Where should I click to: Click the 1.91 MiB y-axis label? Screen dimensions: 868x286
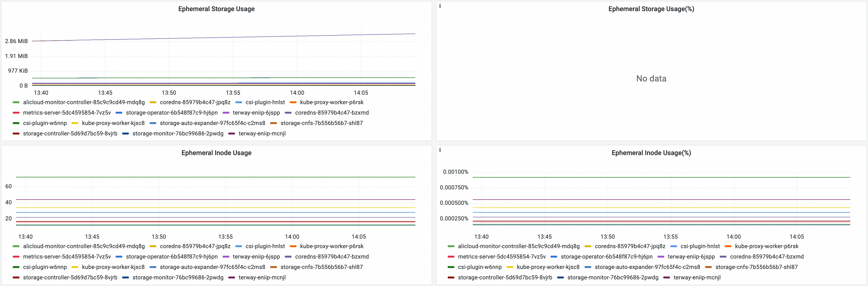16,56
